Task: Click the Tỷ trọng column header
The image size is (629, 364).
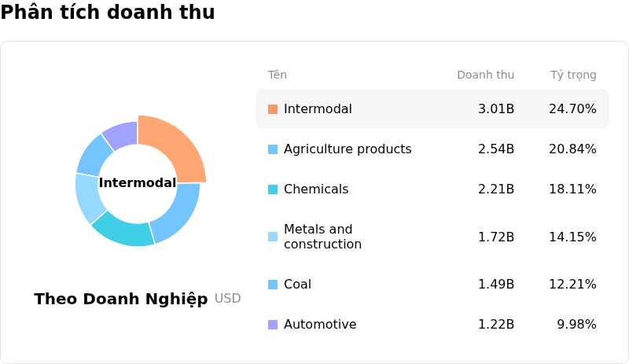Action: pyautogui.click(x=573, y=75)
